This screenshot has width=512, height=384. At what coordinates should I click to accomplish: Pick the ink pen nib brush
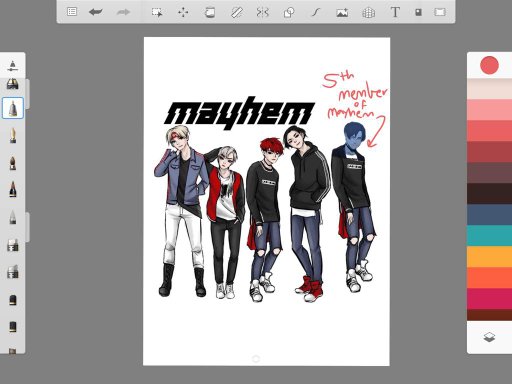click(x=13, y=135)
